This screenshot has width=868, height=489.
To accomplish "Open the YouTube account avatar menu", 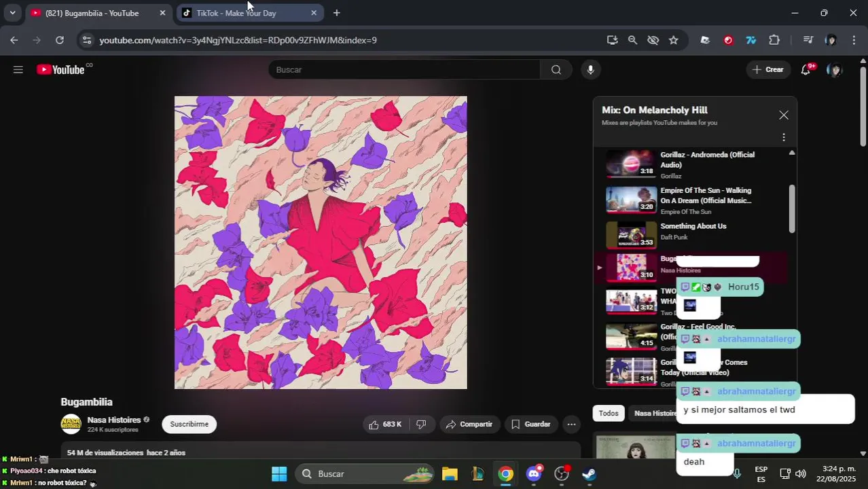I will 834,69.
